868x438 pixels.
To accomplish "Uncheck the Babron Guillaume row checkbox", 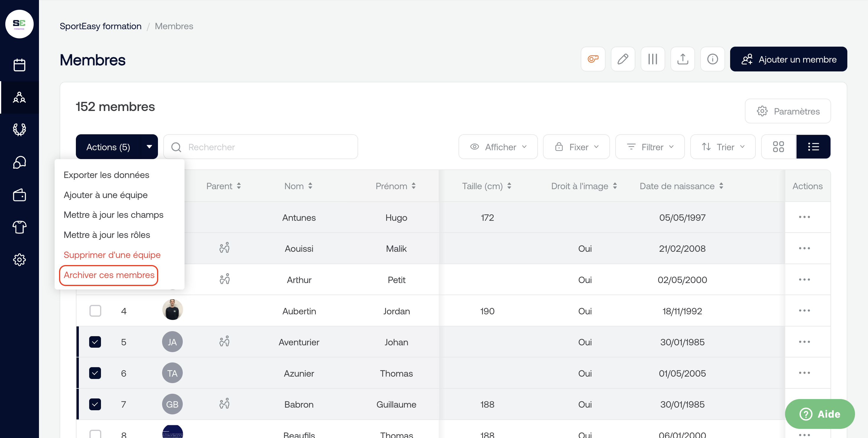I will pos(95,404).
